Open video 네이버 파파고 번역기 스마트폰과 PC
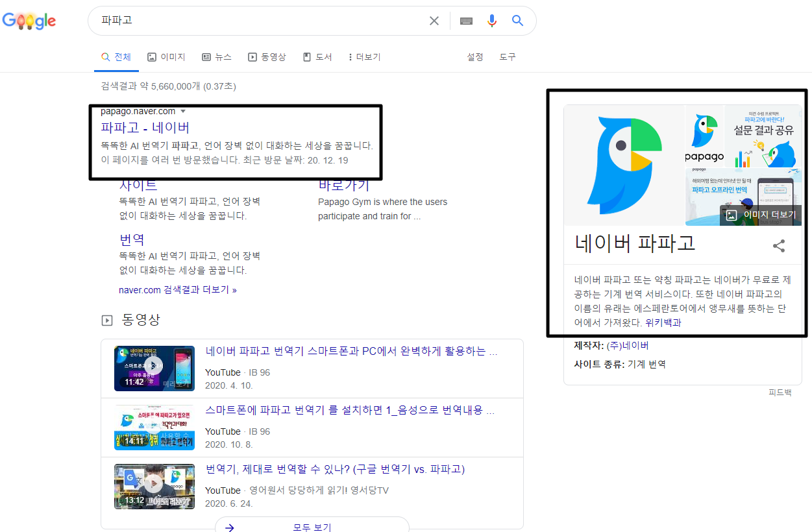 pyautogui.click(x=351, y=352)
